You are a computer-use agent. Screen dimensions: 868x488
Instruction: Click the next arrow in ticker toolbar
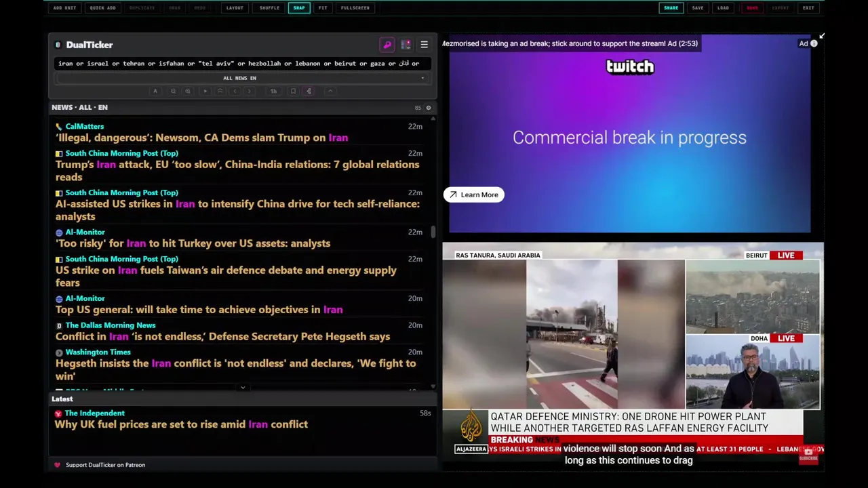tap(250, 91)
